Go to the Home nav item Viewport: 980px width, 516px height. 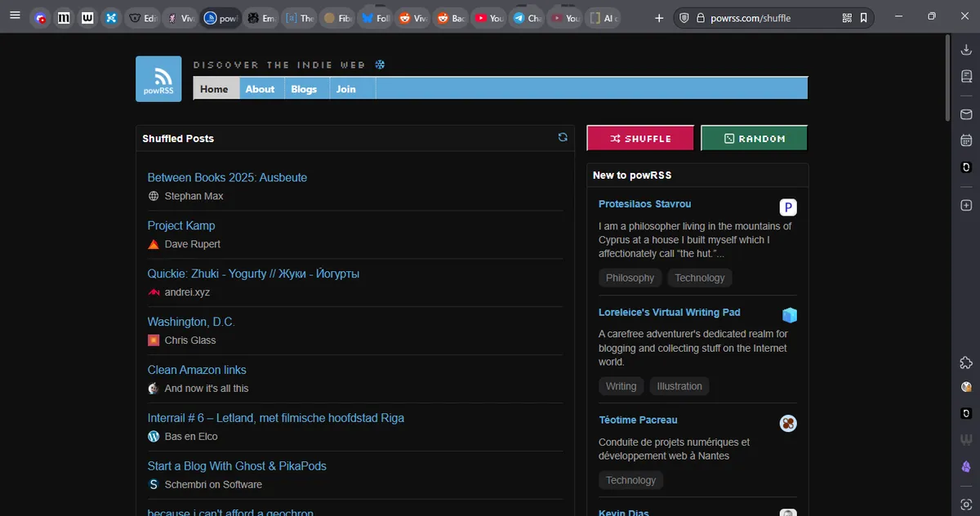coord(216,89)
